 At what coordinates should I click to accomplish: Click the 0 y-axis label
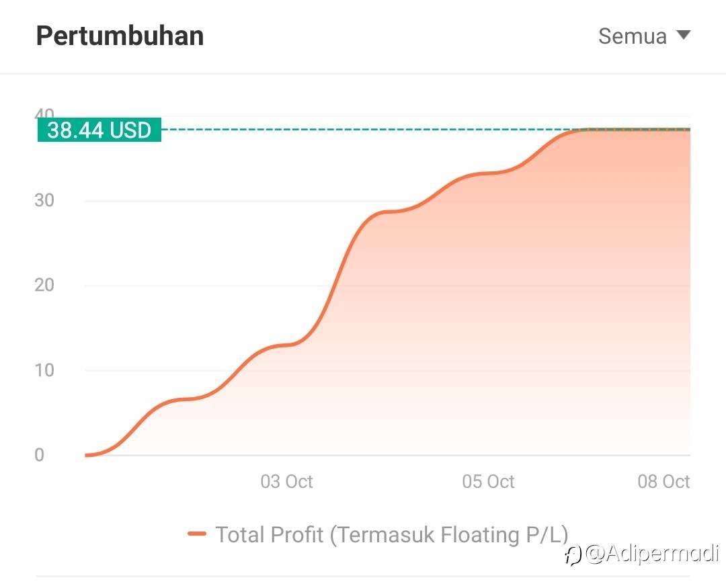pyautogui.click(x=40, y=455)
